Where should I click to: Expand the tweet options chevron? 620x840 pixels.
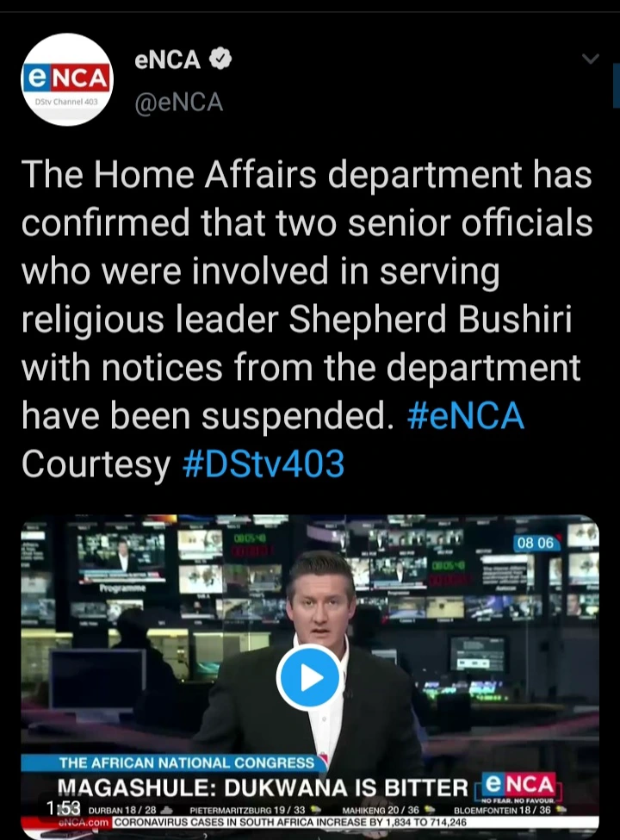[590, 59]
